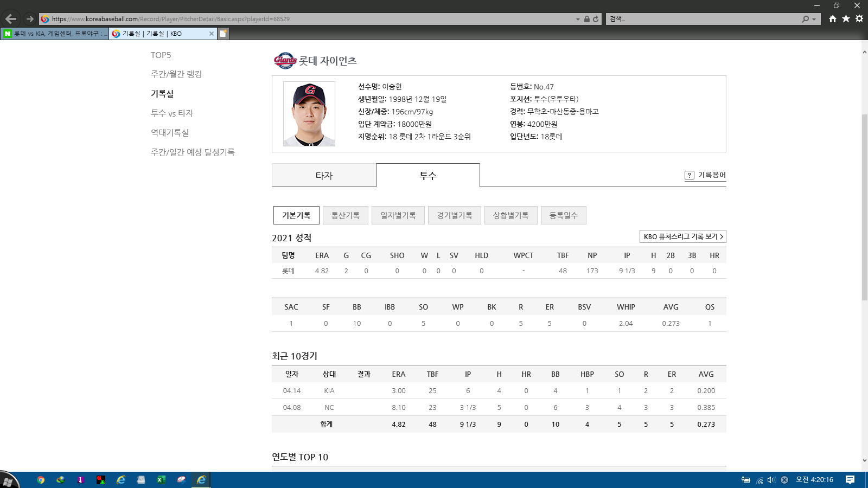The image size is (868, 488).
Task: Click KBO 퓨처스리그 기록 보기 button
Action: [683, 236]
